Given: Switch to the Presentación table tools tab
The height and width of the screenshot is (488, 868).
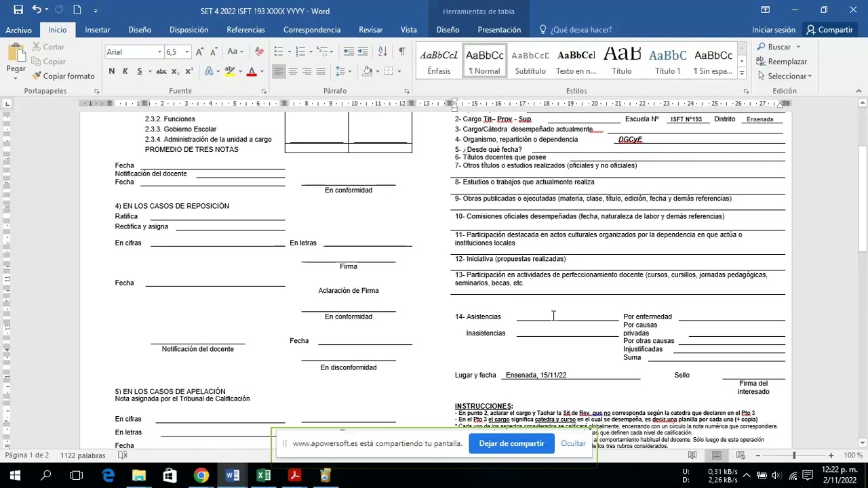Looking at the screenshot, I should 499,30.
